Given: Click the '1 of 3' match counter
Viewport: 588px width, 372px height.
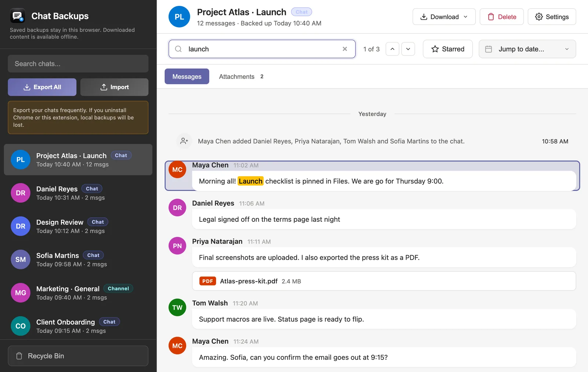Looking at the screenshot, I should click(x=371, y=49).
